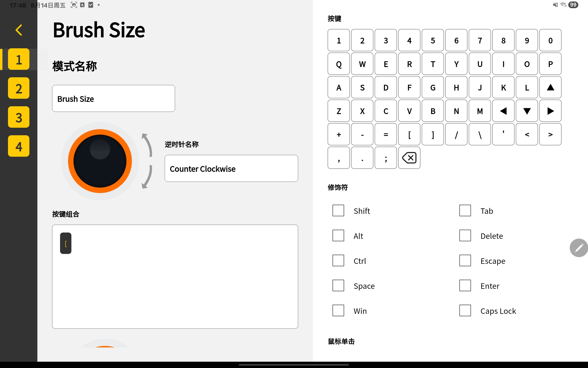Tap the = key
Image resolution: width=588 pixels, height=368 pixels.
click(386, 134)
